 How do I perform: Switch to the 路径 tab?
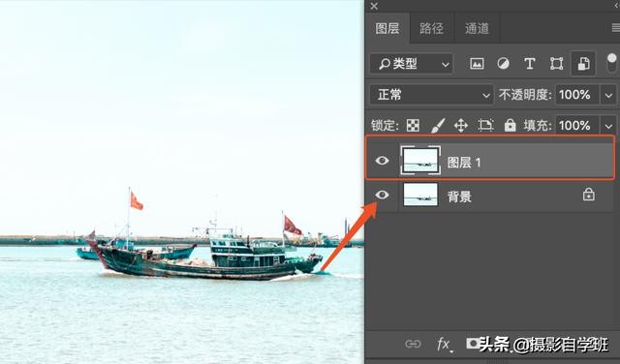[x=431, y=28]
